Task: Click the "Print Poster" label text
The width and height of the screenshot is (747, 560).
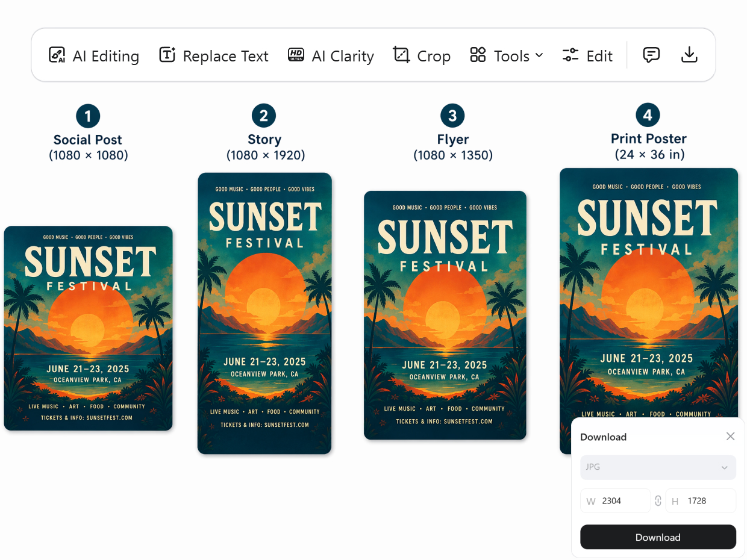Action: (x=649, y=138)
